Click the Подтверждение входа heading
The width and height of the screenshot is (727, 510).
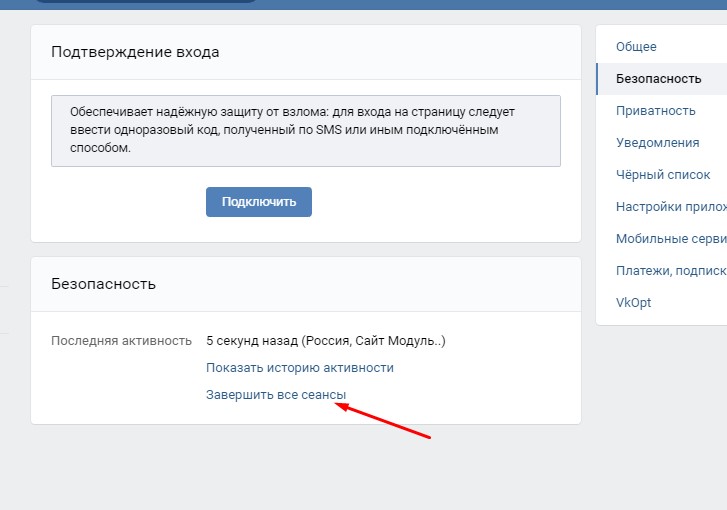pyautogui.click(x=135, y=52)
